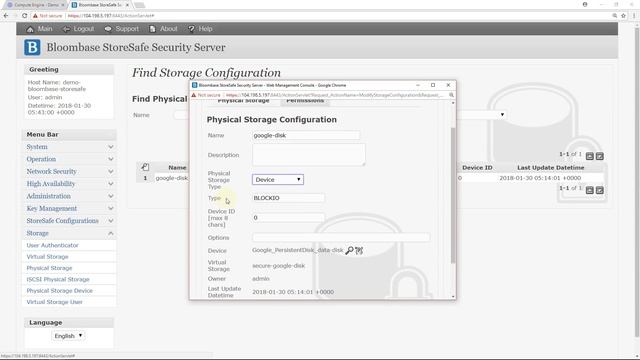The image size is (640, 360).
Task: Close the Compute Engine browser tab
Action: coord(63,5)
